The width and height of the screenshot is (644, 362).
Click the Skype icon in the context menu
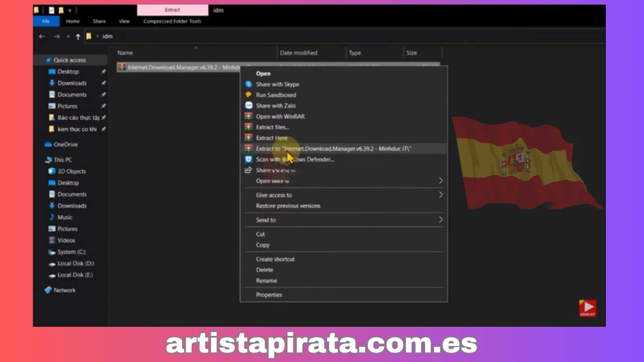[x=248, y=84]
